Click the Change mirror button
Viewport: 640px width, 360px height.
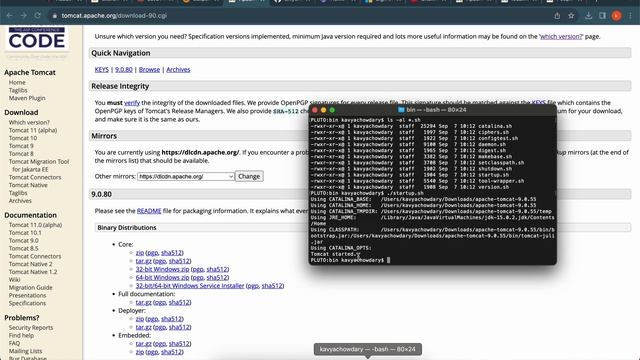pyautogui.click(x=249, y=176)
